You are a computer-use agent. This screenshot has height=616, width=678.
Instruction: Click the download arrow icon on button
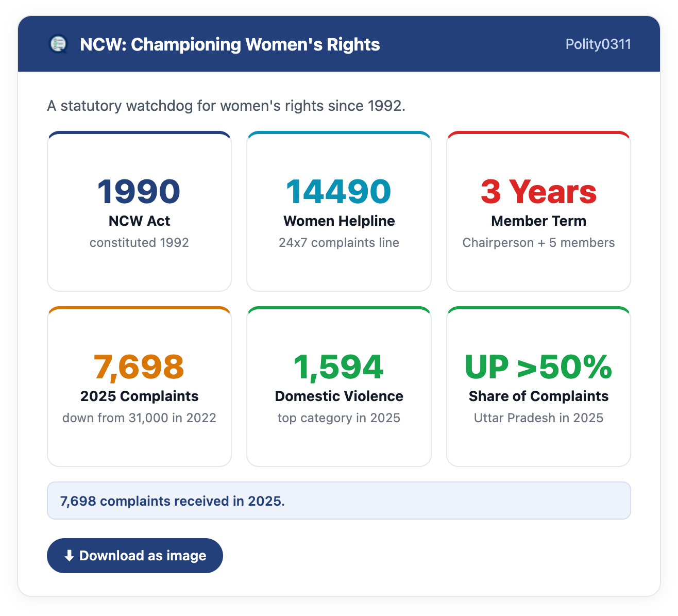pos(69,556)
